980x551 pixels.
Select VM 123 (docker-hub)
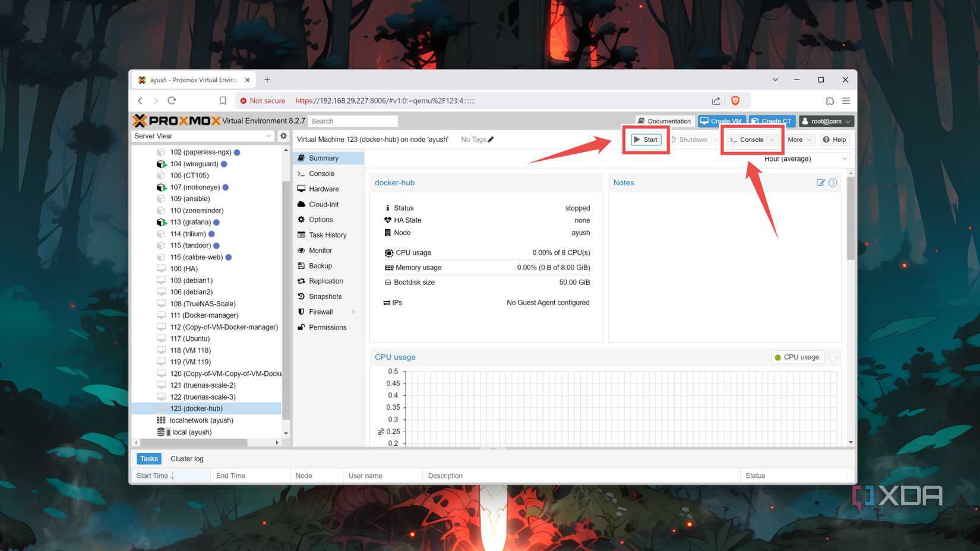coord(206,408)
